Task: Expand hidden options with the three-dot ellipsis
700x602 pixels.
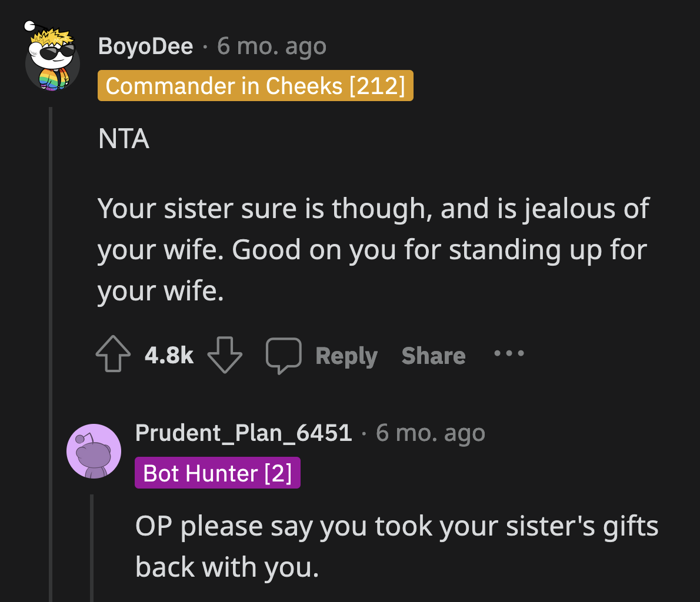Action: pos(508,353)
